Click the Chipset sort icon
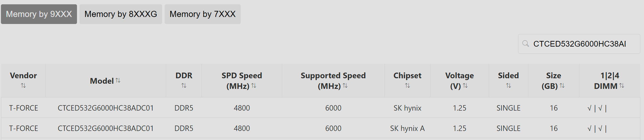644x140 pixels. tap(407, 86)
